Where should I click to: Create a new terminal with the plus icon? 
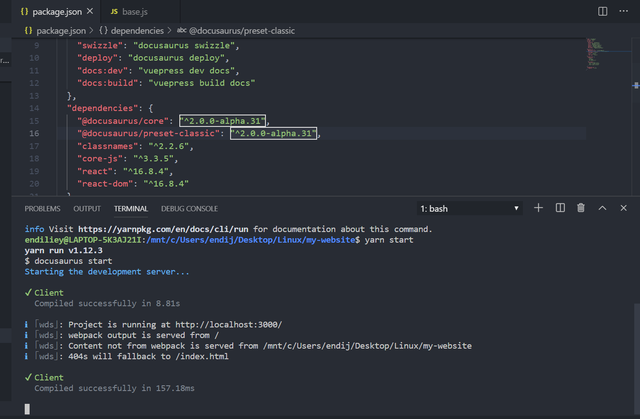[x=538, y=208]
